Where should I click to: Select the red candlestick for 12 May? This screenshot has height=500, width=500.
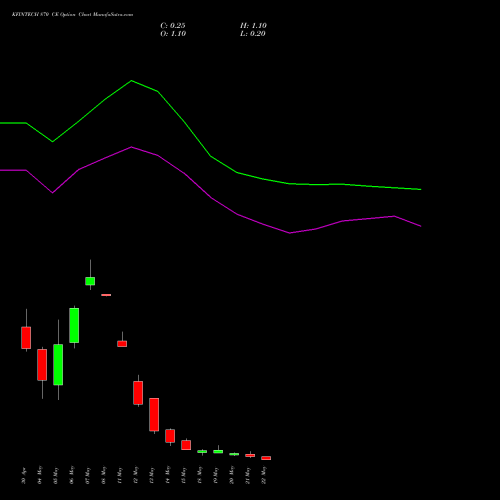pos(138,393)
